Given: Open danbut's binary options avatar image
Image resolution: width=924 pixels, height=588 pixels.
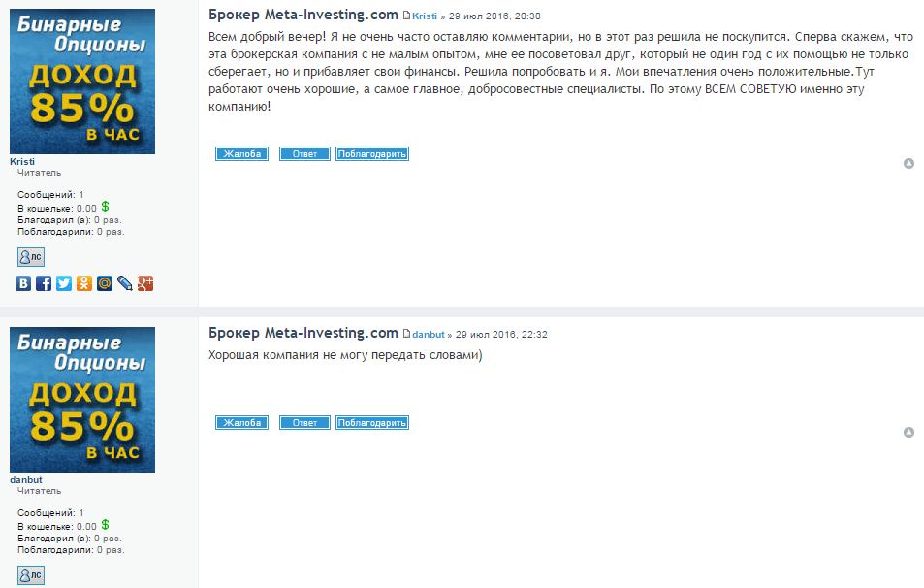Looking at the screenshot, I should [82, 400].
